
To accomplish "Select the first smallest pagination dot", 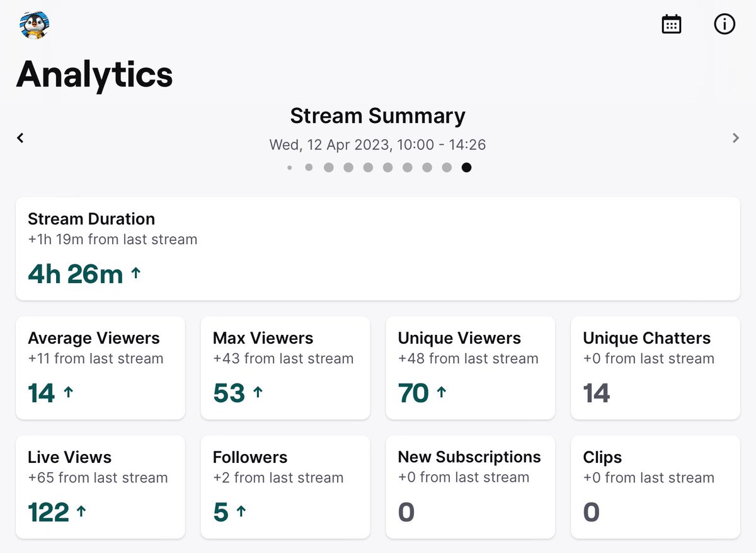I will (289, 168).
